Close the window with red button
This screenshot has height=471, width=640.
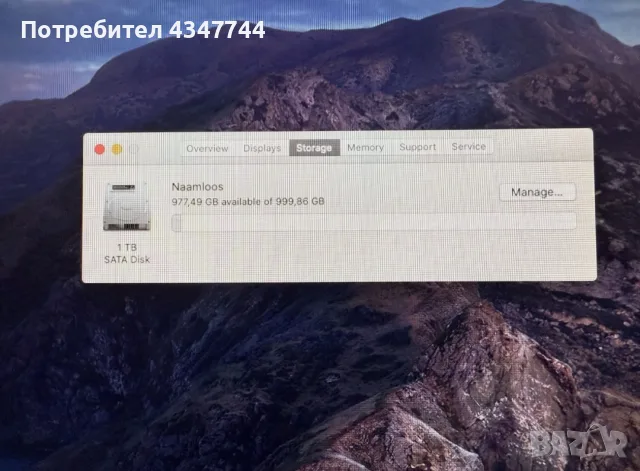pos(99,149)
